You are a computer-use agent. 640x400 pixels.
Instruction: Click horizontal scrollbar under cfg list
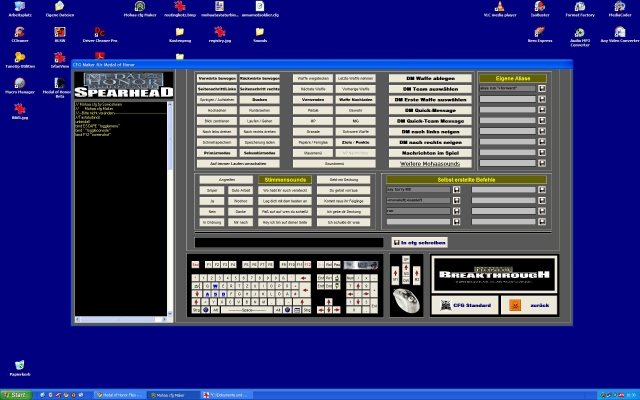[x=121, y=319]
